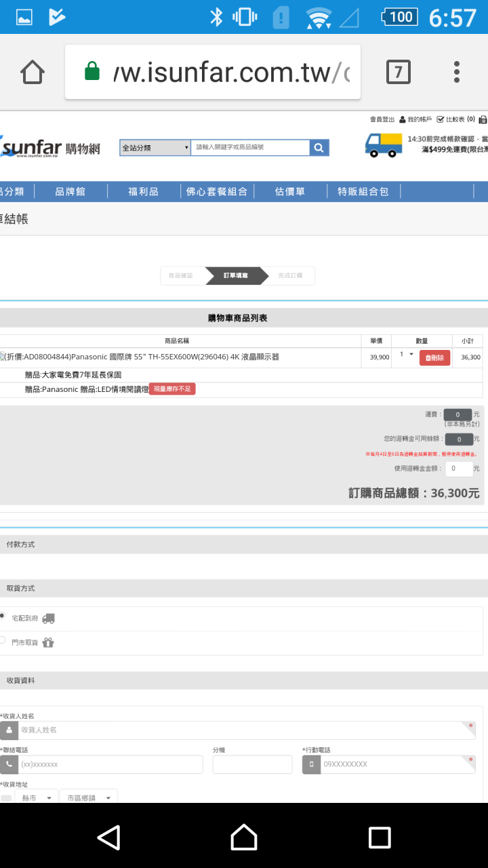Open the 估價單 menu item
488x868 pixels.
290,192
